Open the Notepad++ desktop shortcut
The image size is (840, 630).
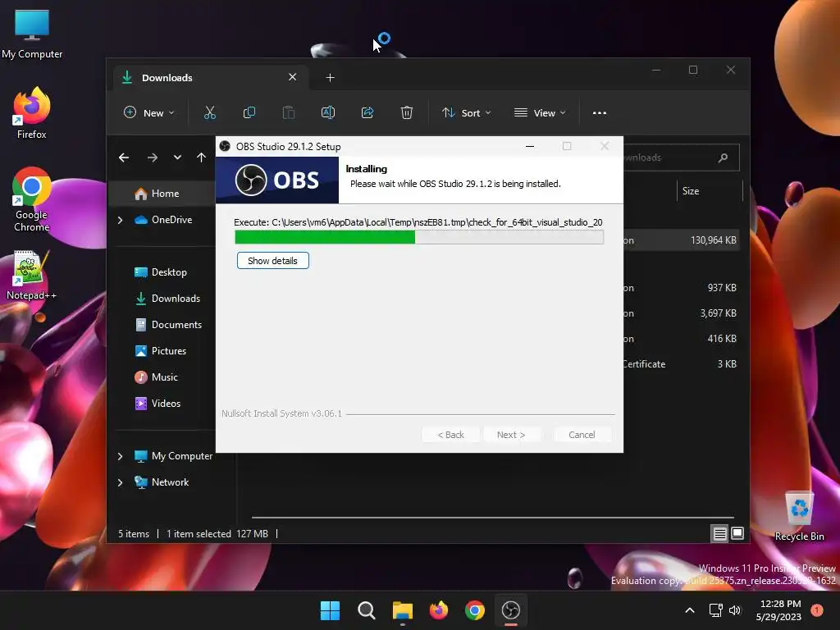pyautogui.click(x=32, y=276)
